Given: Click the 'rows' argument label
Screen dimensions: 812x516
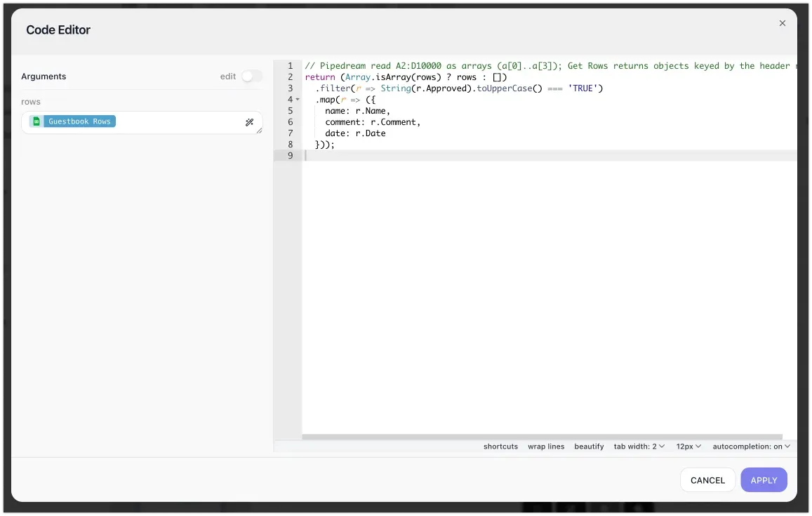Looking at the screenshot, I should [31, 102].
